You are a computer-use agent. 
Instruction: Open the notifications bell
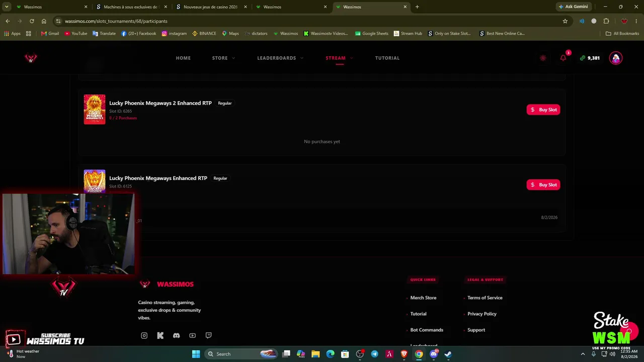tap(563, 58)
